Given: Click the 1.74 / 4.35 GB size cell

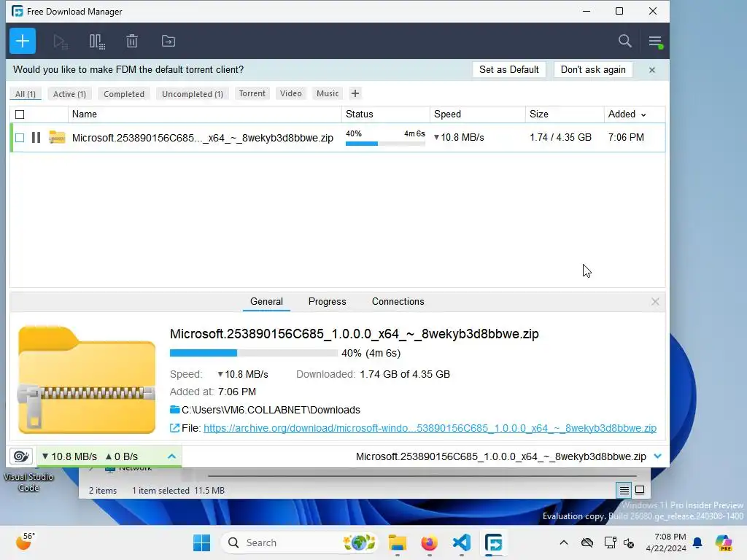Looking at the screenshot, I should pos(560,137).
